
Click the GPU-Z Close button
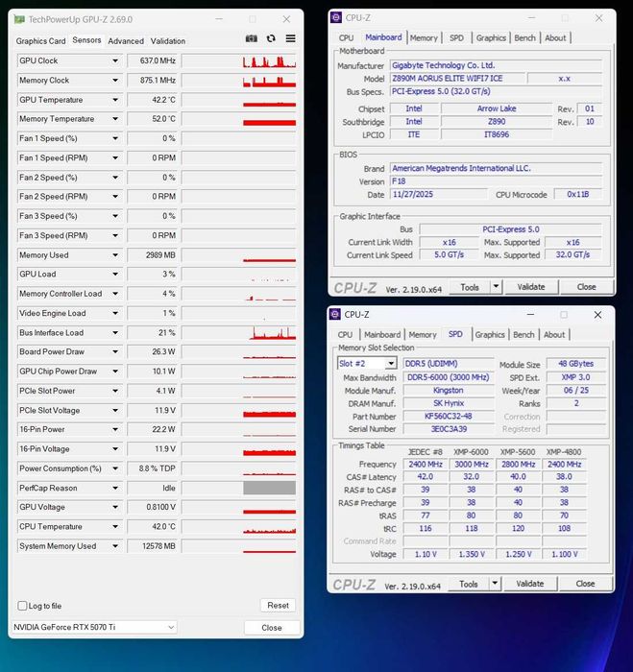coord(272,628)
